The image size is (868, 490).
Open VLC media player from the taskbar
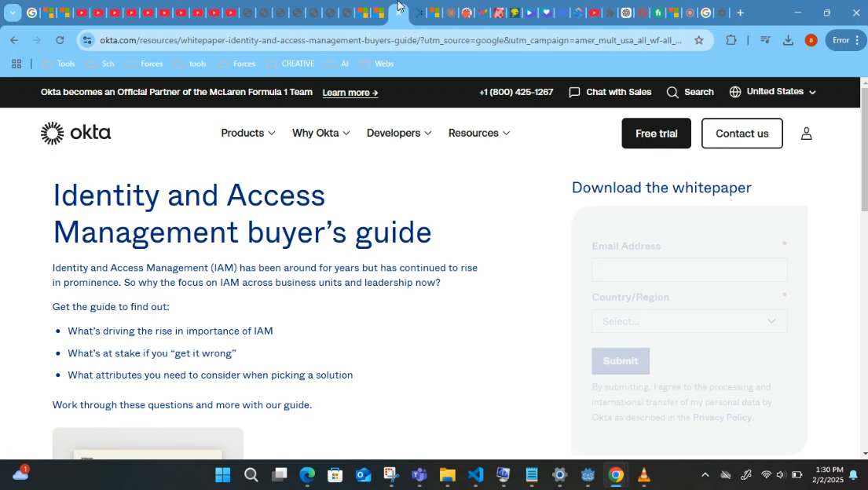point(644,475)
